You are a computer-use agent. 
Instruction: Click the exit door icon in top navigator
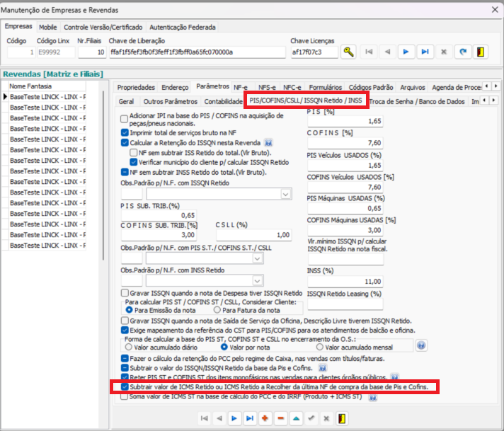(x=481, y=52)
